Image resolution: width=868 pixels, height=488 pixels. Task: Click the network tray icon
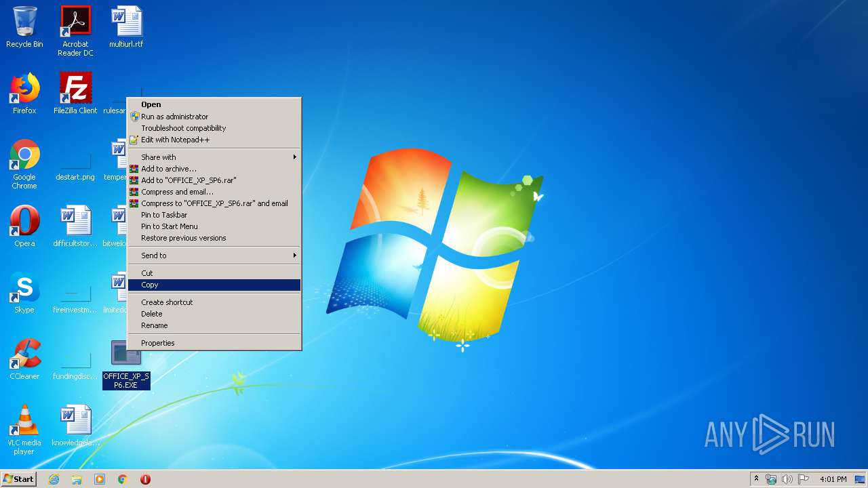771,479
